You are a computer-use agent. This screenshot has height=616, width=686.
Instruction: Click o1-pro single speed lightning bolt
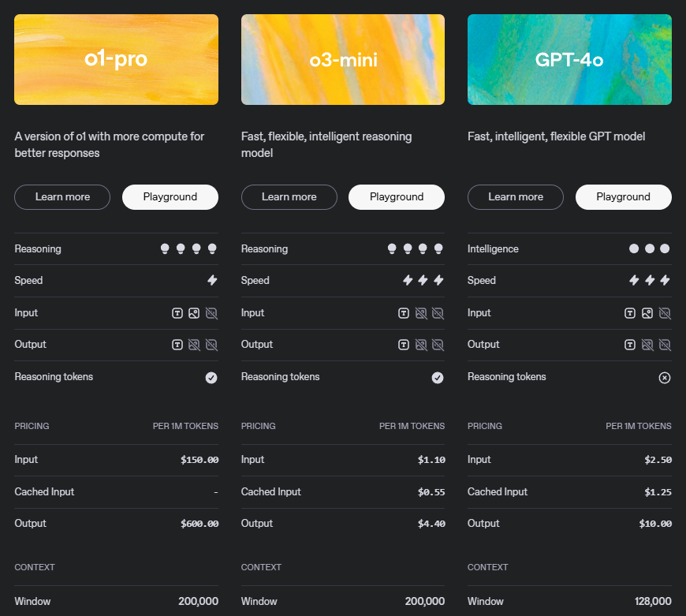coord(212,280)
